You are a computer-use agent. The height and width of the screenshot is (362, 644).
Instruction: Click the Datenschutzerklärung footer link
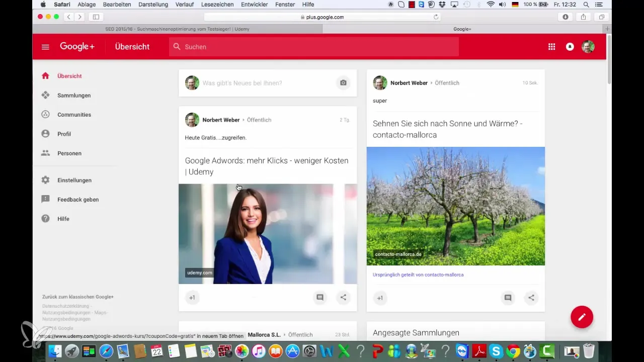coord(66,306)
